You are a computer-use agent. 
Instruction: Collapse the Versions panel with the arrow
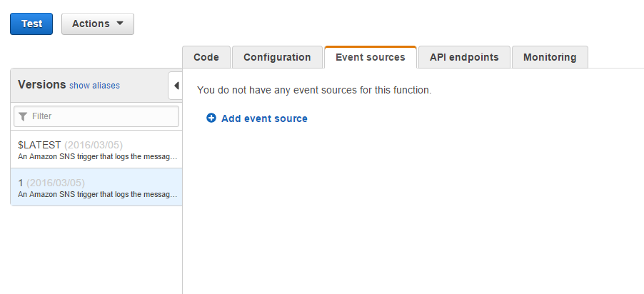click(x=176, y=86)
